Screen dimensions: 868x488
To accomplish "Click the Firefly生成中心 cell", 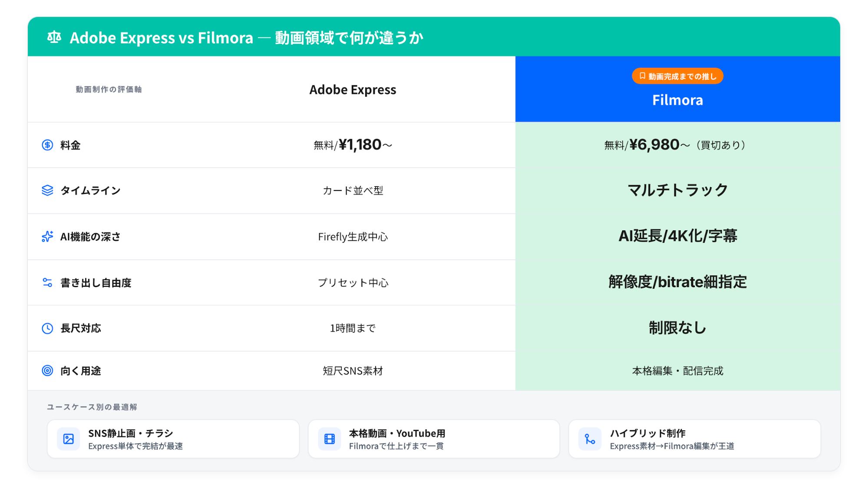I will [x=353, y=236].
